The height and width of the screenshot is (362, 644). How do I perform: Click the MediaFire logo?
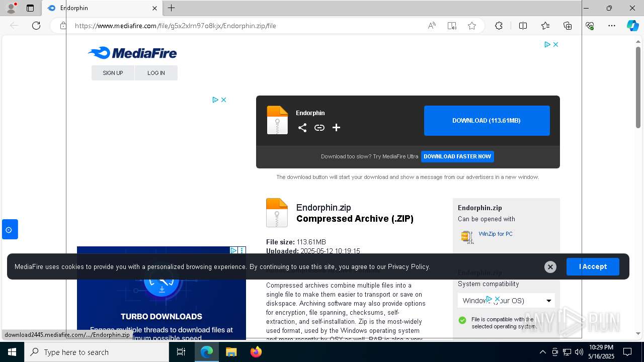(x=132, y=53)
